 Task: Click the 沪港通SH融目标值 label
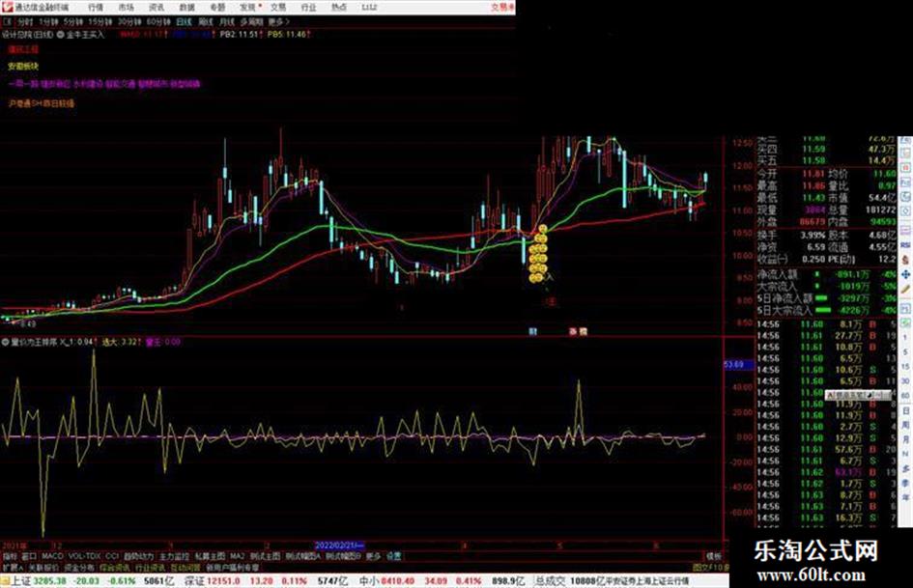[42, 103]
